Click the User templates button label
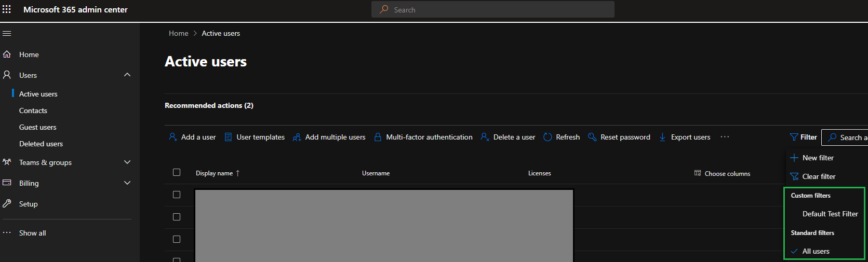 (x=261, y=137)
